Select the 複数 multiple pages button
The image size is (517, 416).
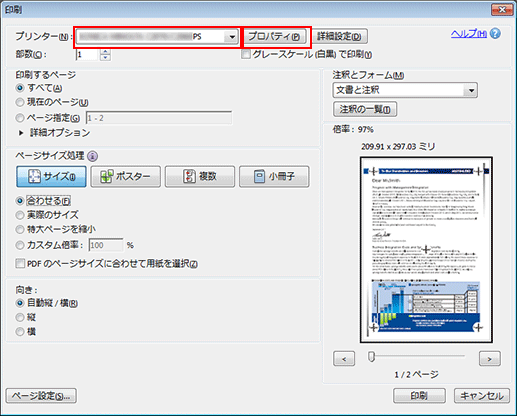(200, 176)
